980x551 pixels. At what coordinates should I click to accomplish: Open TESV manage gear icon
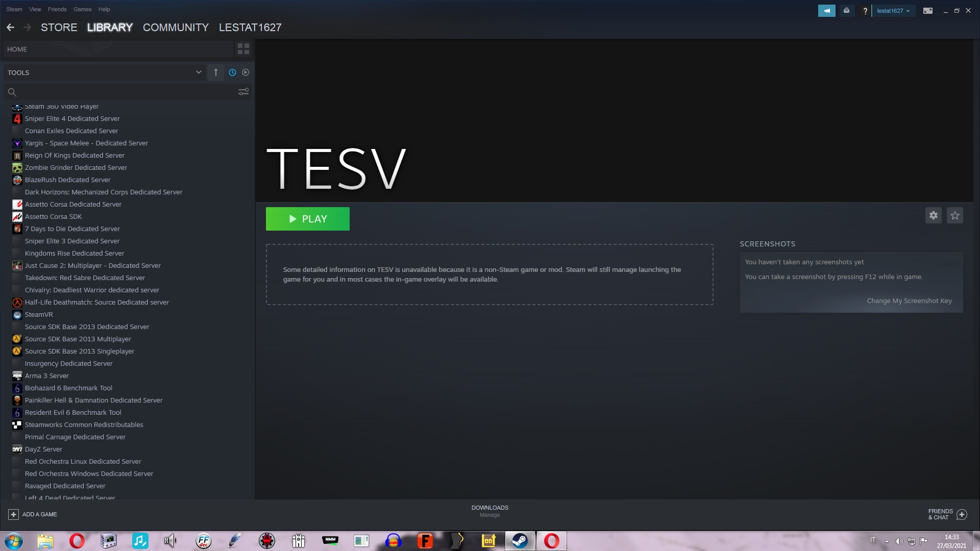[x=934, y=215]
